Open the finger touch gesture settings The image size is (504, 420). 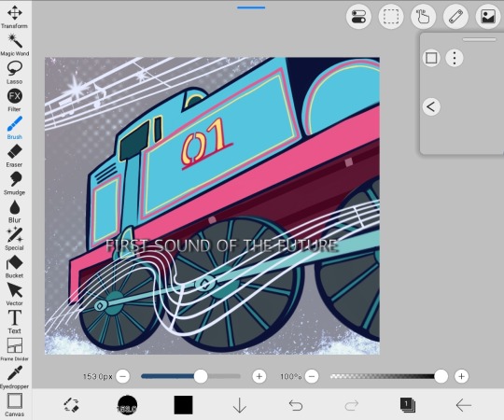point(424,17)
